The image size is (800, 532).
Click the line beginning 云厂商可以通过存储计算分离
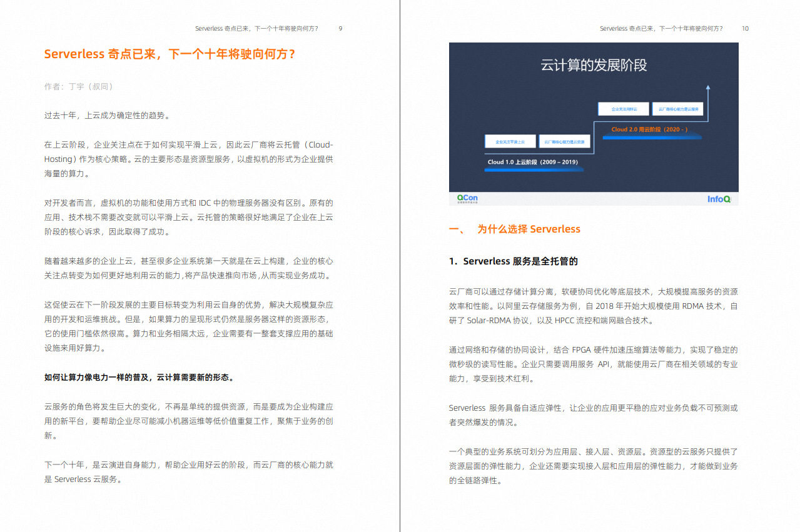593,291
